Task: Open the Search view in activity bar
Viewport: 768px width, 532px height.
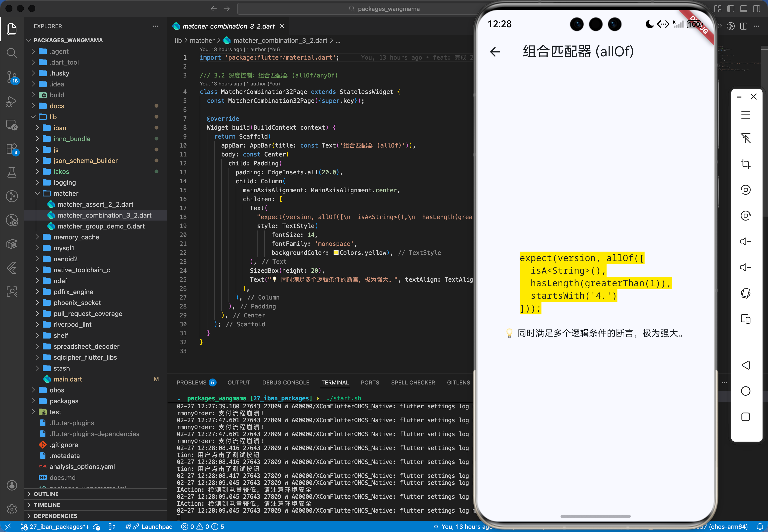Action: pyautogui.click(x=12, y=53)
